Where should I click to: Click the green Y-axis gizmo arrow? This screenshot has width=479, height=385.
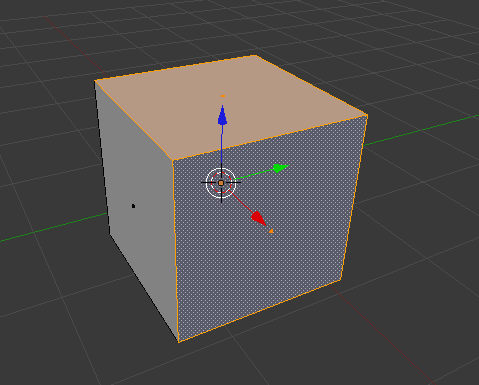click(280, 168)
